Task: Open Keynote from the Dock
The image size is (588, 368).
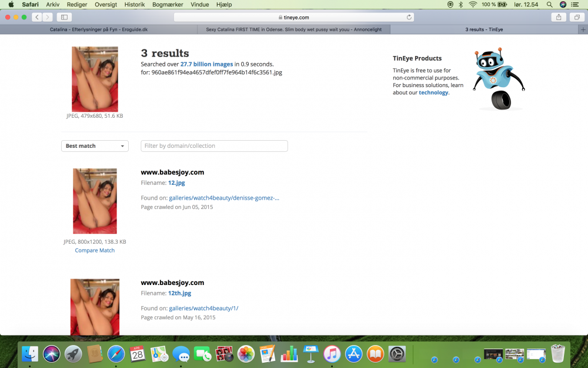Action: pos(310,354)
